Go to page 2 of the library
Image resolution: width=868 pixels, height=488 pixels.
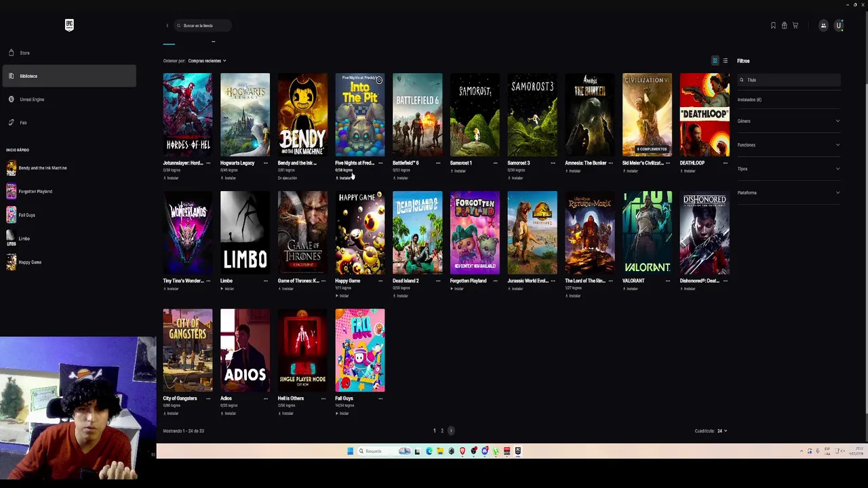point(442,431)
